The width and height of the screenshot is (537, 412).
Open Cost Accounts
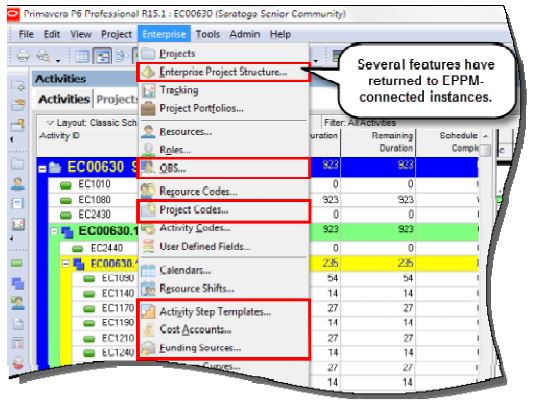224,329
